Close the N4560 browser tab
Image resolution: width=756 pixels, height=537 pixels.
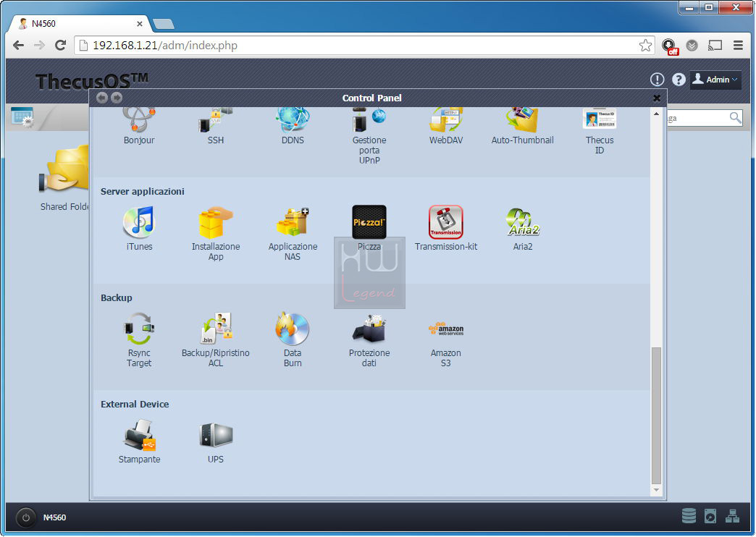click(139, 24)
